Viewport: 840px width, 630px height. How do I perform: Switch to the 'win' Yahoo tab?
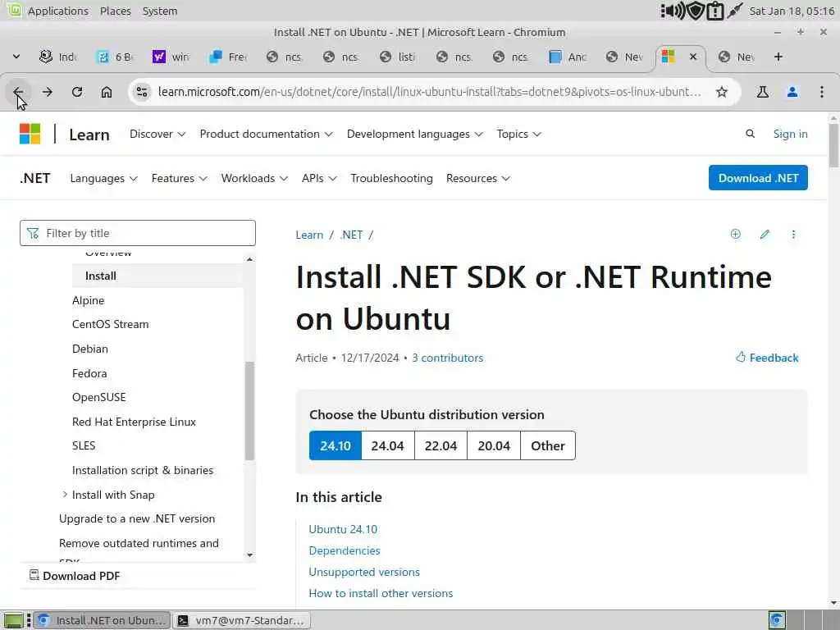point(171,57)
